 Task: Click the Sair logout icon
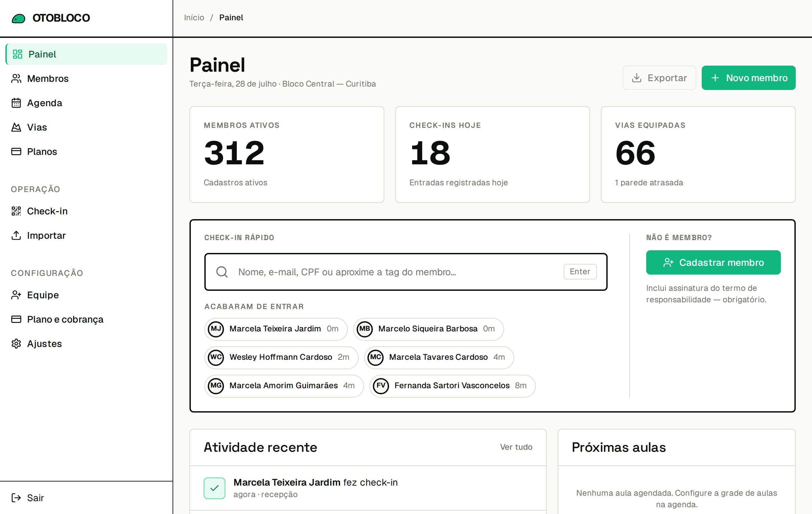16,498
